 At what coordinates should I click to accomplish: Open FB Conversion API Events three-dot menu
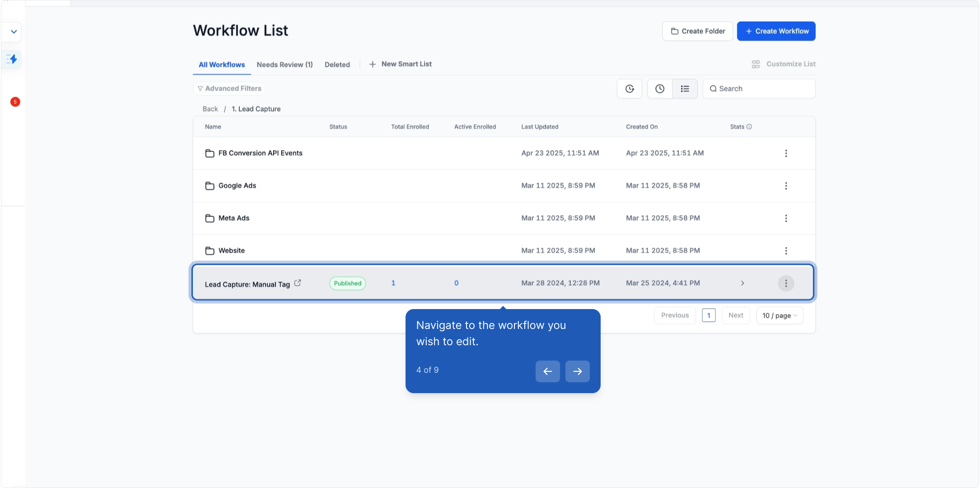(786, 153)
